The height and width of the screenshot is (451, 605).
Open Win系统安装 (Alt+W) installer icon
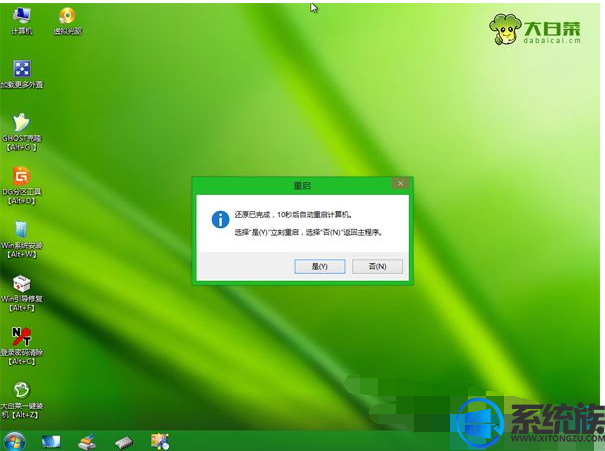(x=22, y=239)
